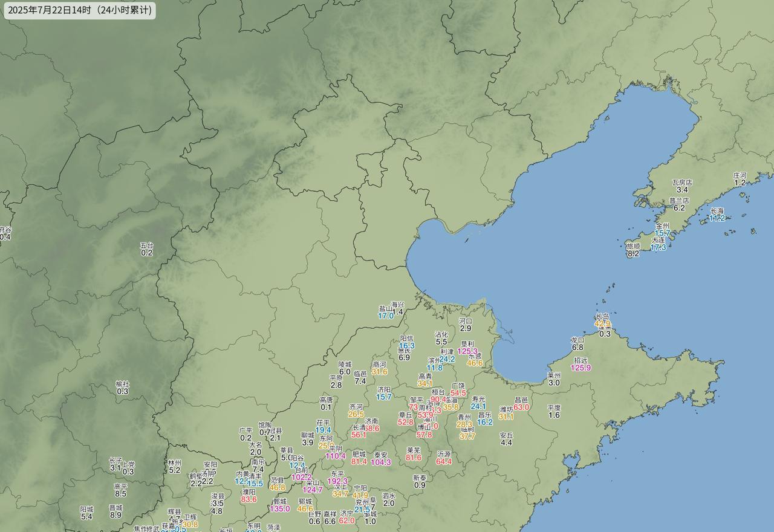This screenshot has height=532, width=774.
Task: Select the 新泰 station name
Action: click(420, 478)
